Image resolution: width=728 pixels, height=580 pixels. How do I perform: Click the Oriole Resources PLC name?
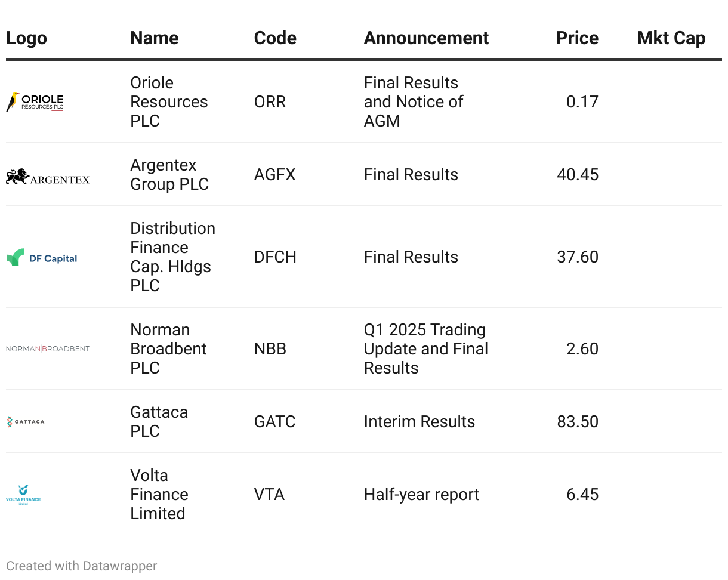click(x=169, y=102)
